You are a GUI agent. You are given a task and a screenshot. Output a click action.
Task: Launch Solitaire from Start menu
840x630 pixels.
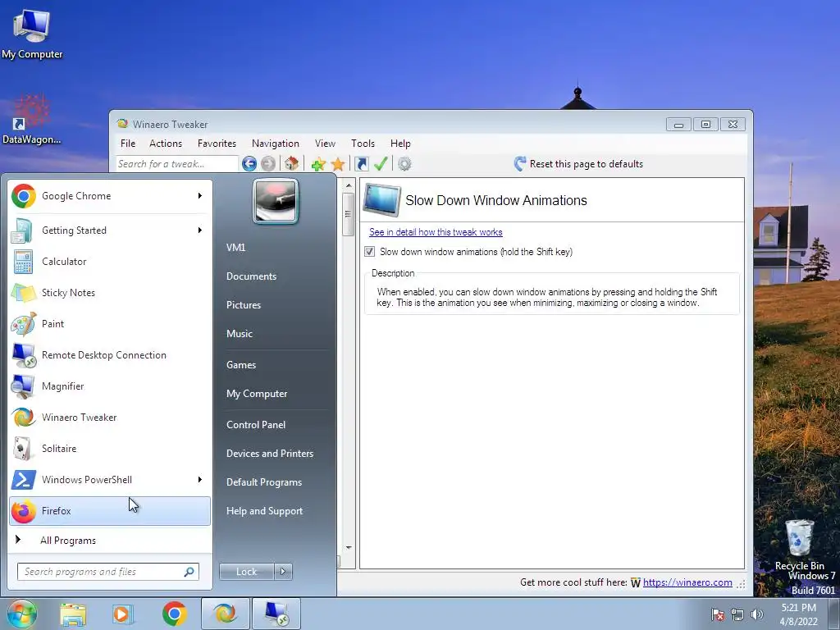pyautogui.click(x=110, y=449)
